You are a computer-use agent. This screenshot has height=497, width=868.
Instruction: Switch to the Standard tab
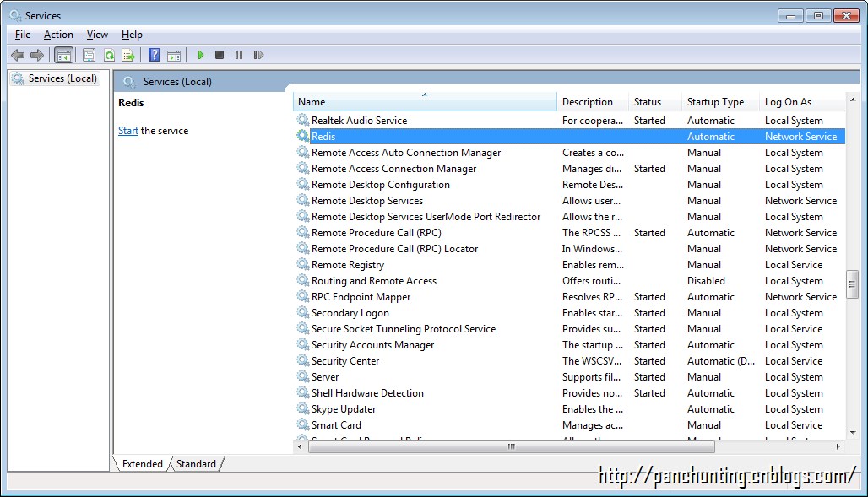tap(196, 463)
